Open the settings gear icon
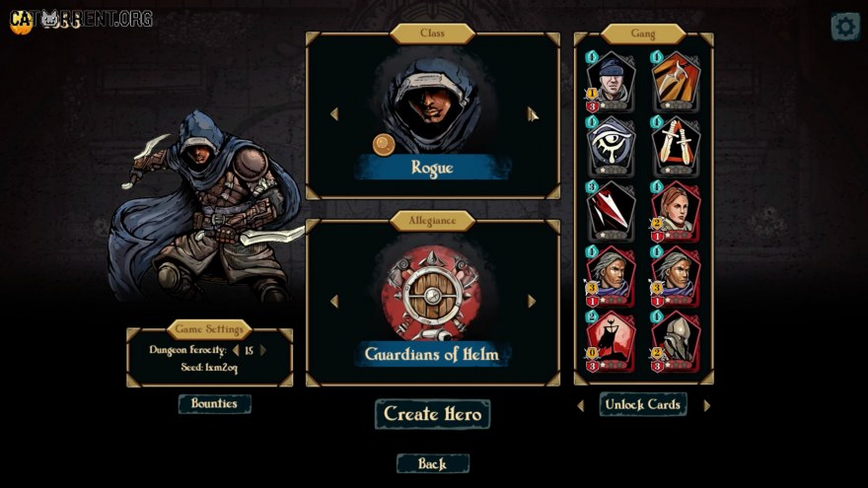Viewport: 868px width, 488px height. point(844,26)
